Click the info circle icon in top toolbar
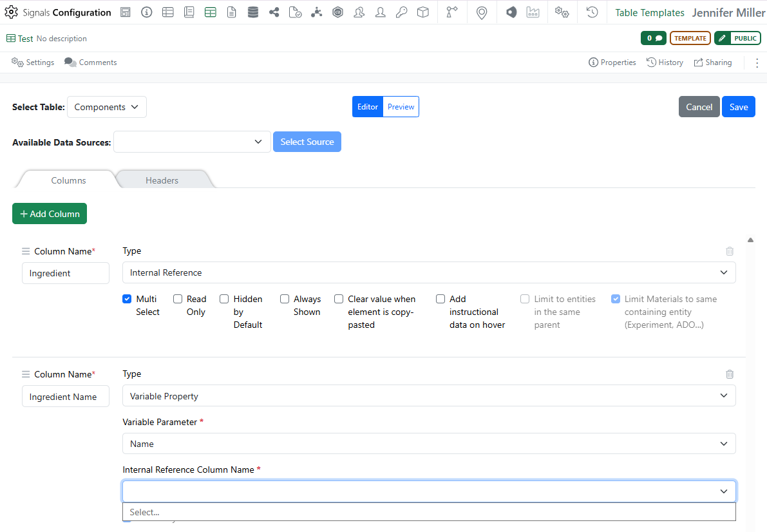This screenshot has height=532, width=767. pos(146,12)
